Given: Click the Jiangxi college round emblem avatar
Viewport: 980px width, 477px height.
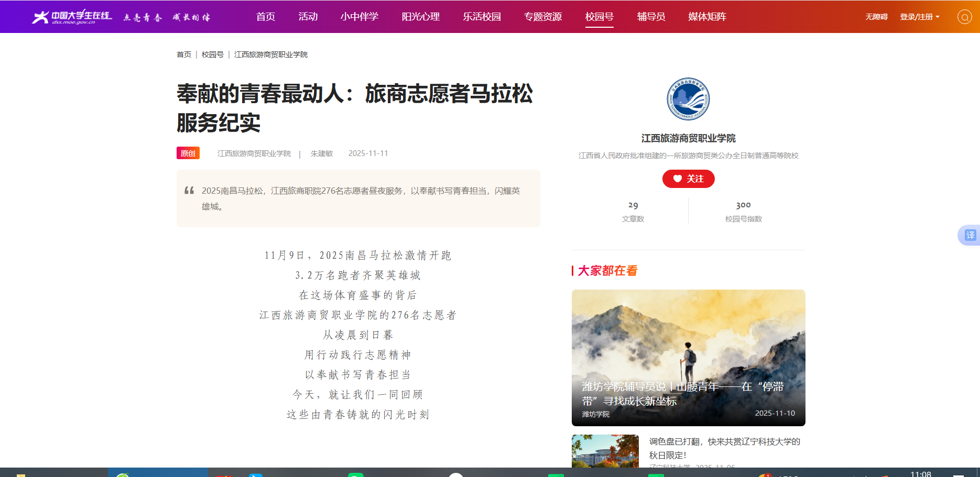Looking at the screenshot, I should pos(688,99).
